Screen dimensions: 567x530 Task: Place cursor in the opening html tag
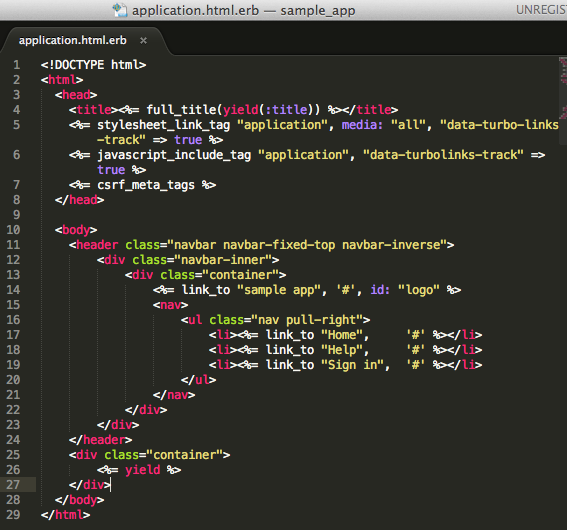[x=62, y=80]
